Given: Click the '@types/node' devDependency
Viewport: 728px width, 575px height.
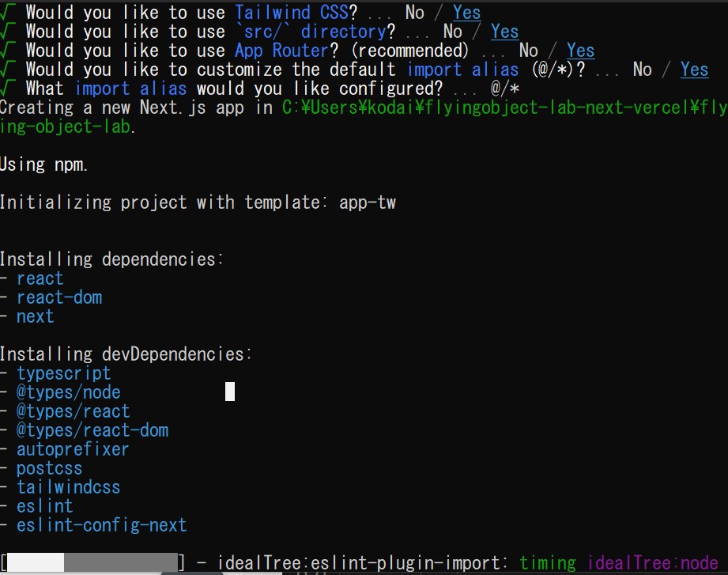Looking at the screenshot, I should (x=68, y=392).
